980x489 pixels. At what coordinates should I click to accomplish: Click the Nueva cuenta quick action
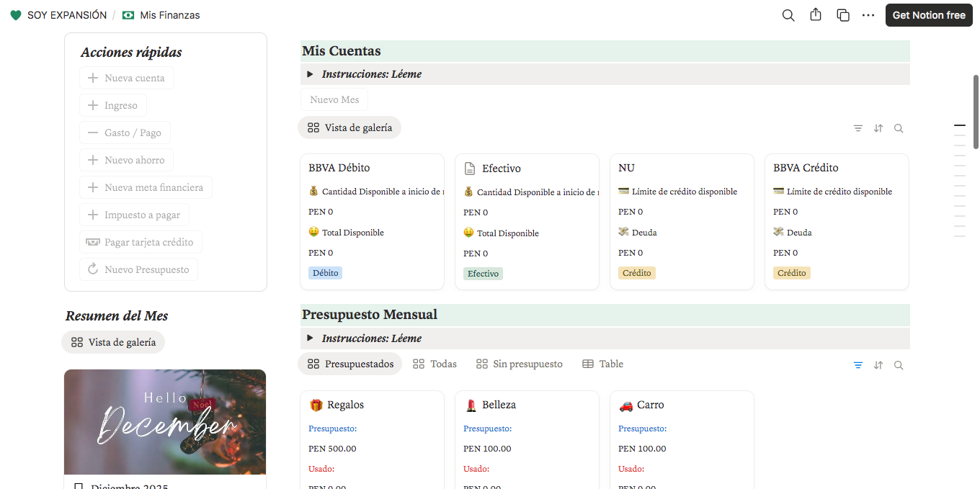pyautogui.click(x=127, y=78)
